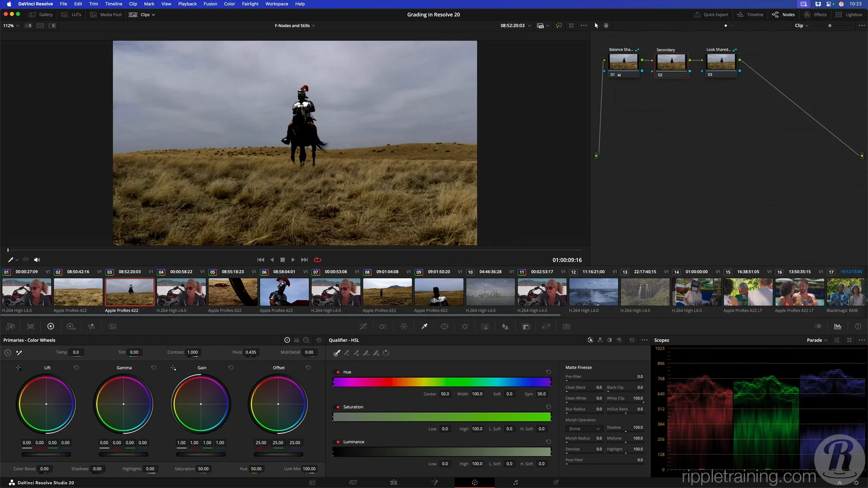The width and height of the screenshot is (868, 488).
Task: Open the Key palette water-drop icon
Action: [526, 326]
